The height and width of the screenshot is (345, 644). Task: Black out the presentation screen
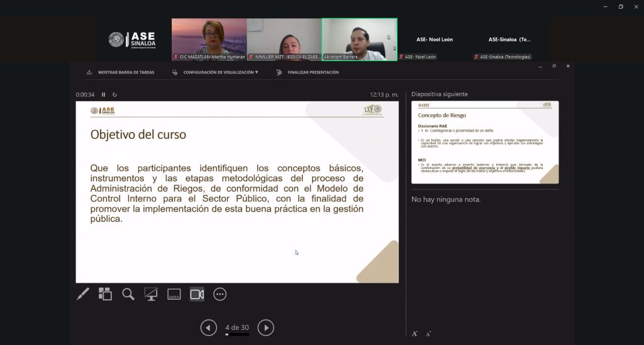151,294
